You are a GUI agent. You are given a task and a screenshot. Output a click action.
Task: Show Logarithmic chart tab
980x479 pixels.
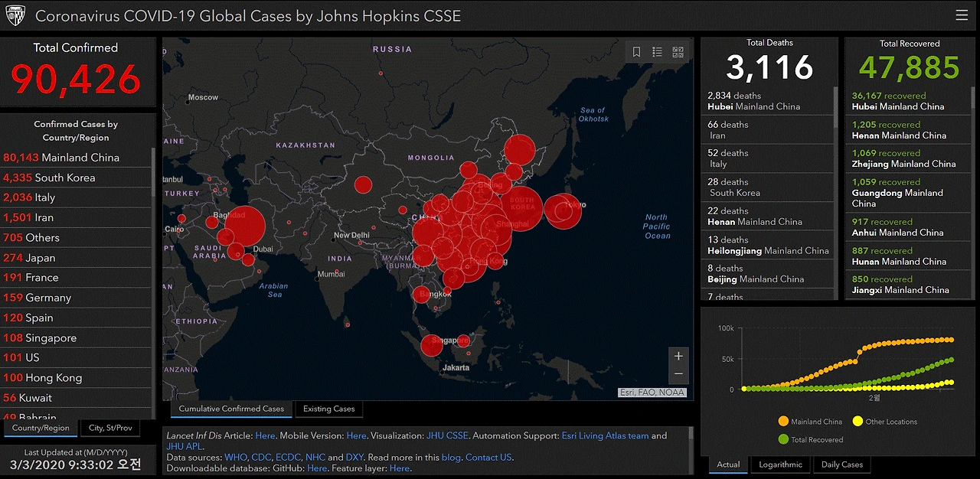(781, 464)
